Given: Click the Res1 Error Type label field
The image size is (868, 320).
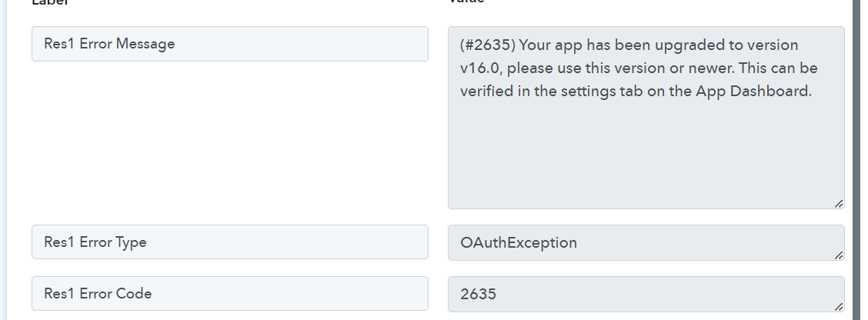Looking at the screenshot, I should [x=229, y=242].
